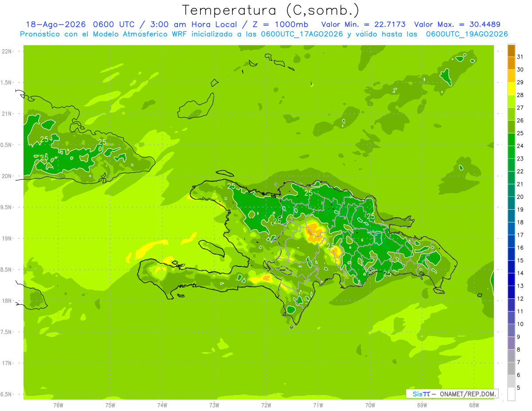Click the 68W longitude axis label

473,405
